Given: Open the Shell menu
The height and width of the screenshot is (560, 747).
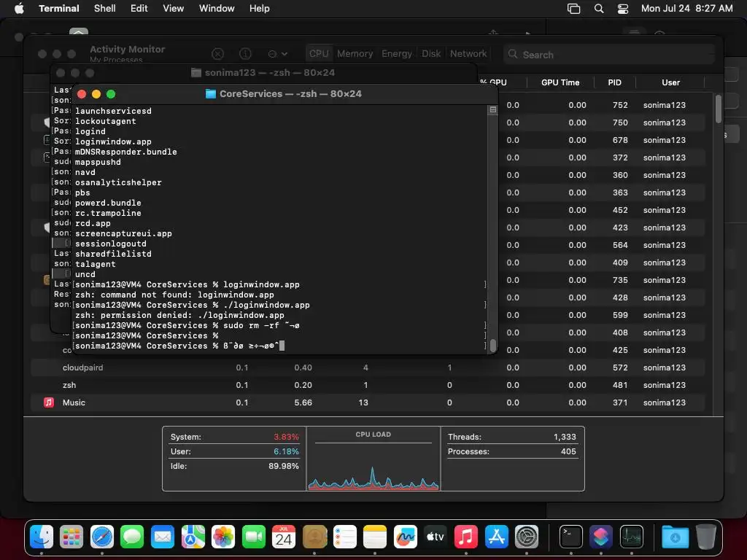Looking at the screenshot, I should (x=105, y=8).
